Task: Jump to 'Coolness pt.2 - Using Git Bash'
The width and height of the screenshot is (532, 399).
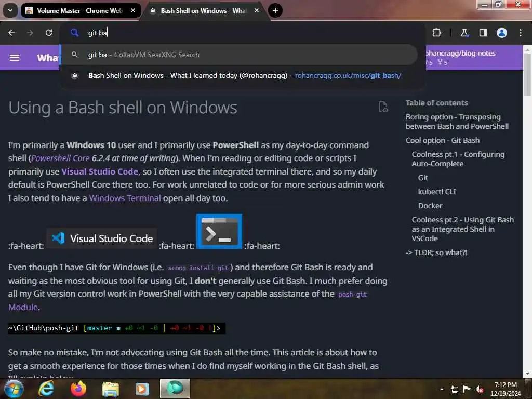Action: pyautogui.click(x=463, y=229)
